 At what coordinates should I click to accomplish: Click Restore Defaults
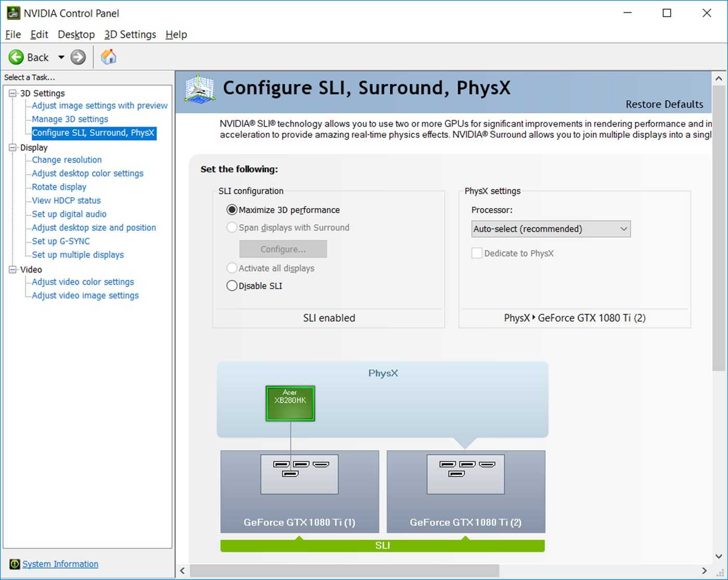point(664,104)
